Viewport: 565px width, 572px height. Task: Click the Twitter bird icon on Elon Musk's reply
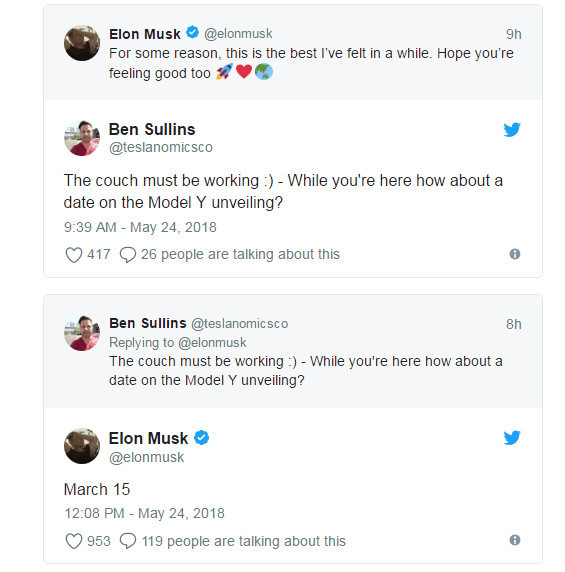(512, 438)
